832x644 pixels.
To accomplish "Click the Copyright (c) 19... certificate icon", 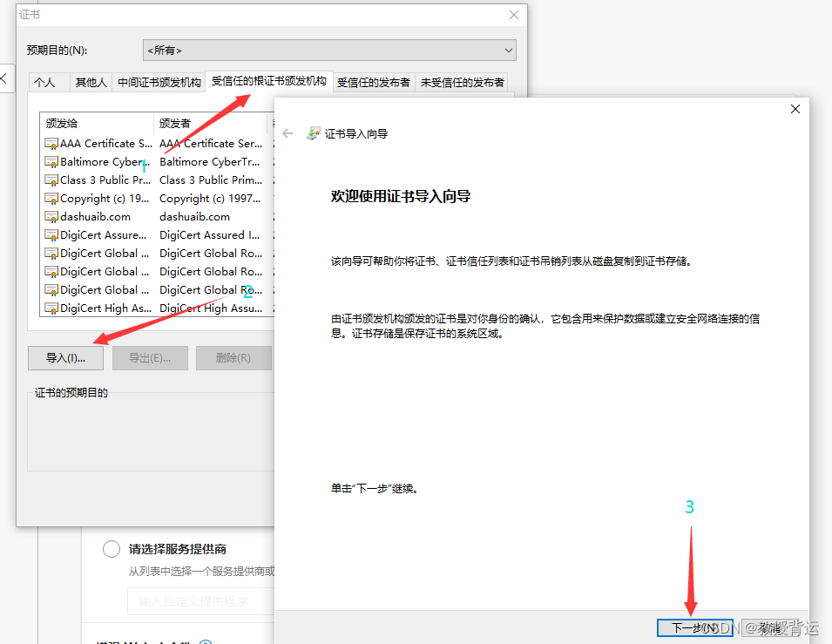I will pos(51,199).
